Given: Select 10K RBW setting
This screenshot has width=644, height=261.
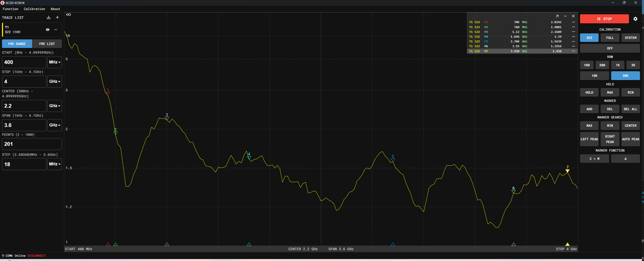Looking at the screenshot, I should pos(594,76).
